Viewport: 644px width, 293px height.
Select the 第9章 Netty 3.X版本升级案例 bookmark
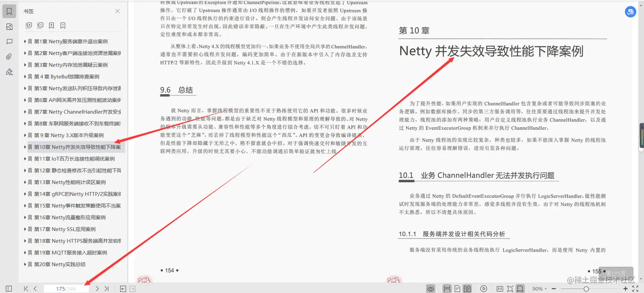[x=62, y=135]
